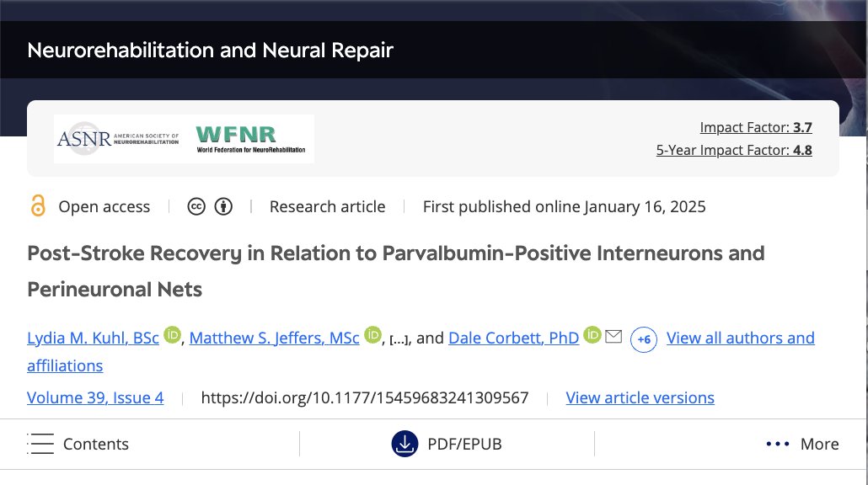Click Matthew S. Jeffers' ORCID icon

click(x=372, y=334)
